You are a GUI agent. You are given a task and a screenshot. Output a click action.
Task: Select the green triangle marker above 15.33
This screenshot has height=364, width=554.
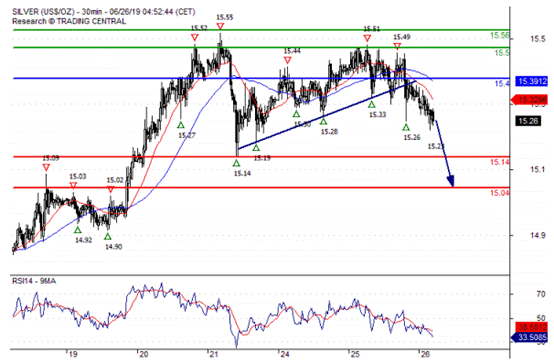point(371,105)
